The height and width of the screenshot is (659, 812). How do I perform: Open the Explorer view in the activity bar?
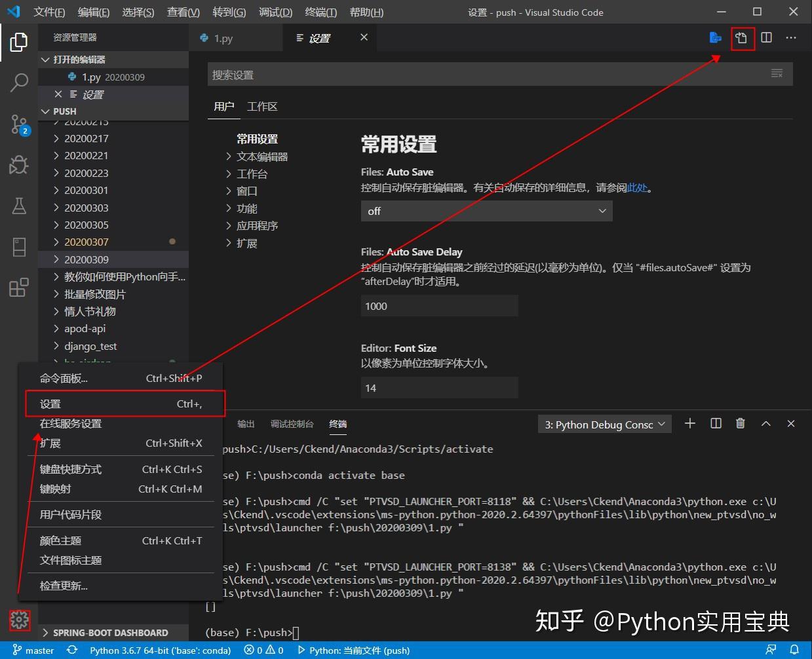tap(18, 42)
